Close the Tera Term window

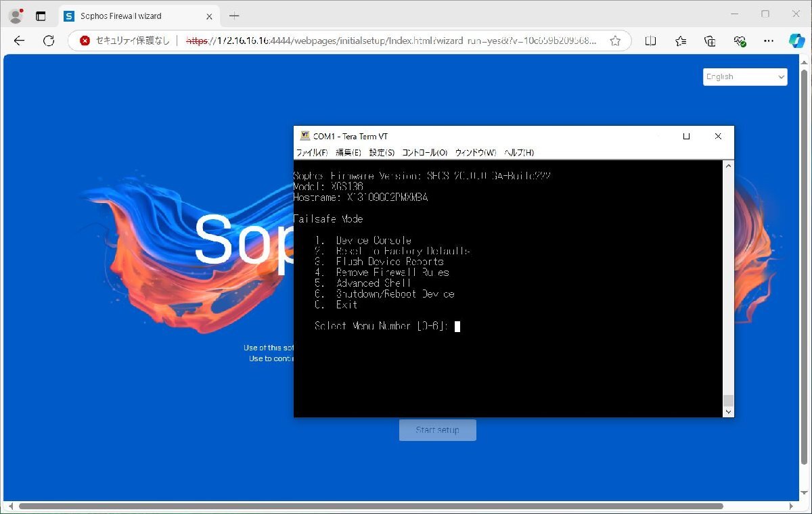[x=718, y=136]
